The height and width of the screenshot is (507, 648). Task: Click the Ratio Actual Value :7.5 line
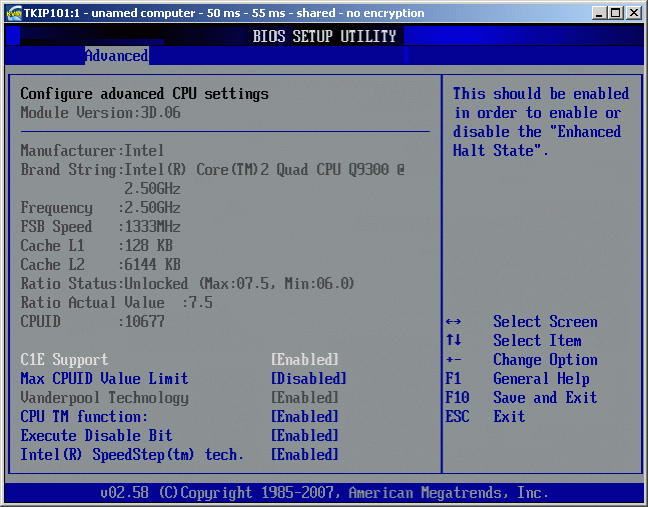[x=117, y=302]
